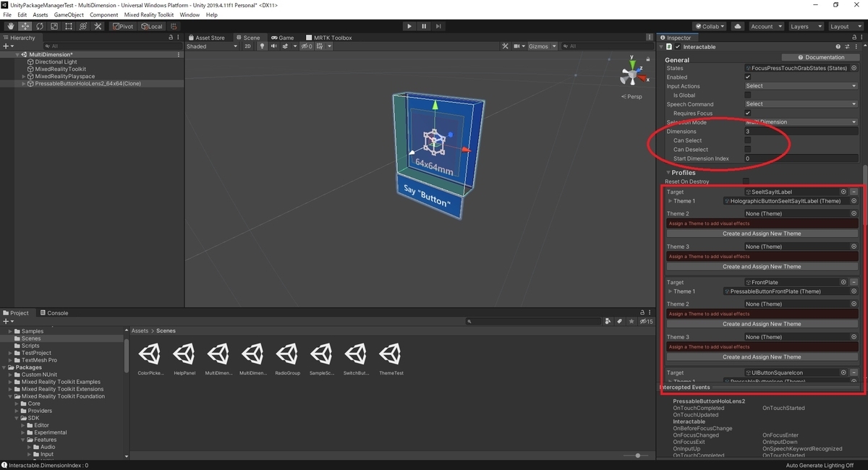Open the Speech Command dropdown
Viewport: 868px width, 470px height.
click(x=801, y=104)
